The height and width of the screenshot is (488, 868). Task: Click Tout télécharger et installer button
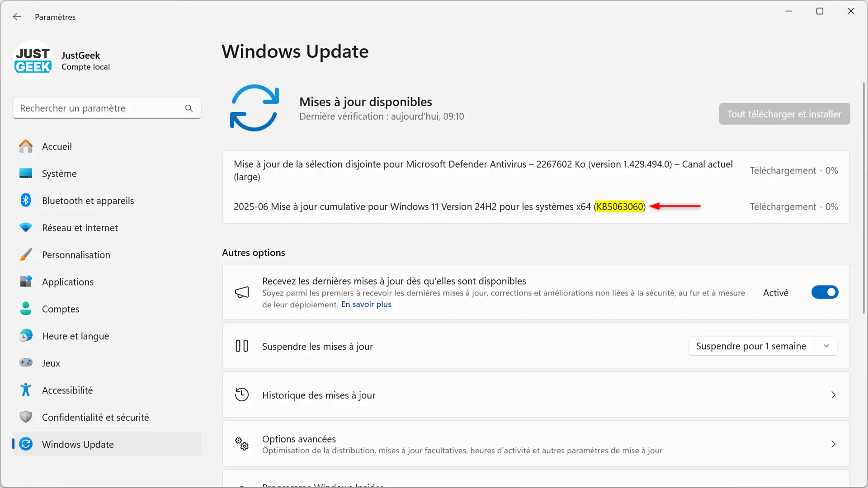tap(784, 114)
